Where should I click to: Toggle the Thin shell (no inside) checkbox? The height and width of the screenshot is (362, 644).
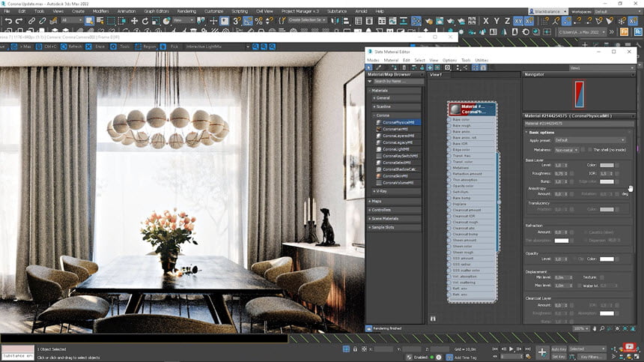590,150
